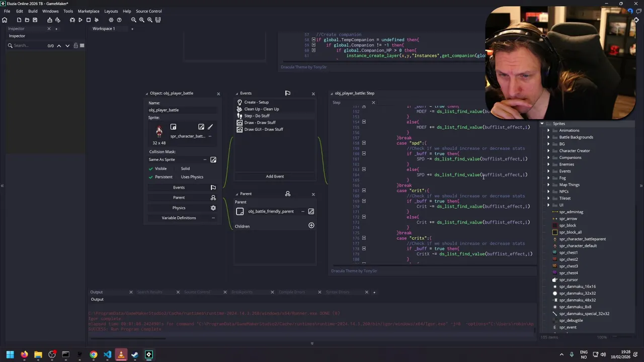Select spr_cursor in asset browser
This screenshot has height=362, width=644.
point(569,280)
